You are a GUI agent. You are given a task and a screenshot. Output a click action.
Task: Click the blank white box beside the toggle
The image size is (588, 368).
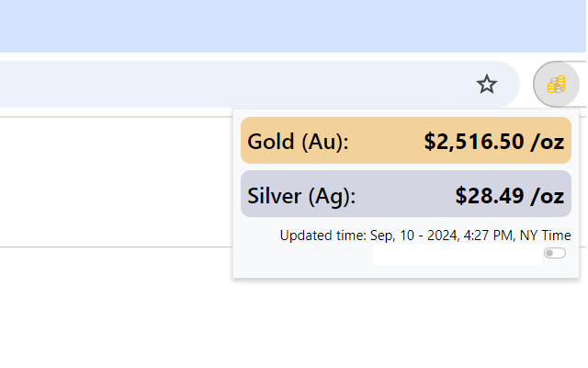coord(457,255)
